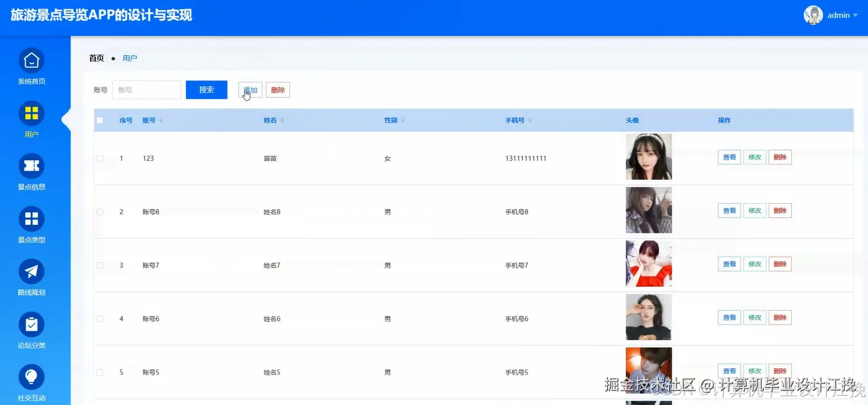This screenshot has height=405, width=868.
Task: Click the 姓名7 cell
Action: click(x=272, y=265)
